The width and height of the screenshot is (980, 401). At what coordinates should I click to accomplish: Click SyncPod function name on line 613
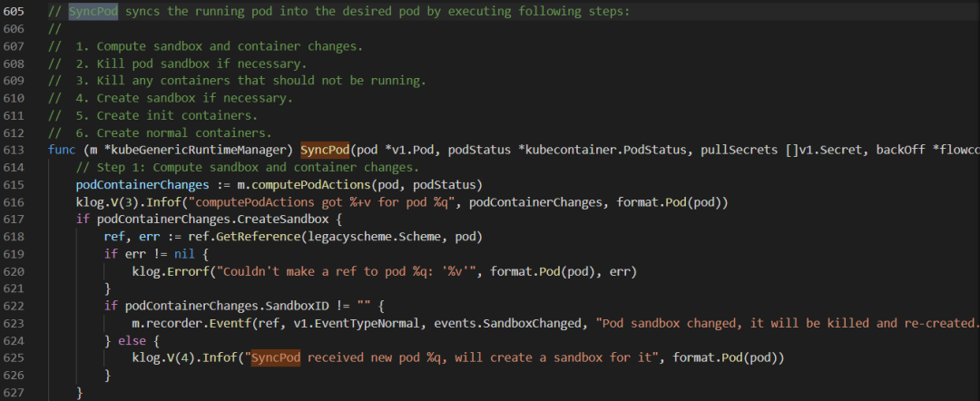324,151
